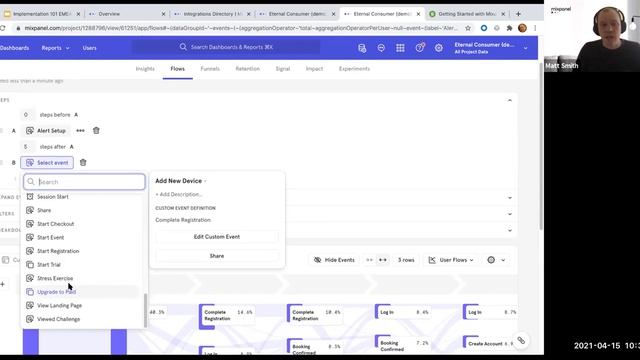Open the Add New Device title dropdown

point(181,181)
